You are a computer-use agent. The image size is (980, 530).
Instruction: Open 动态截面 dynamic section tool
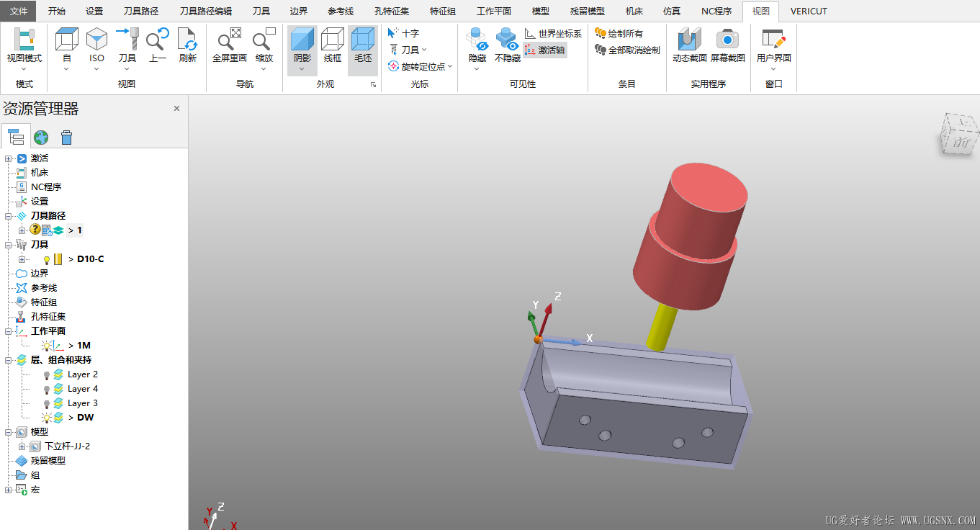click(x=690, y=46)
